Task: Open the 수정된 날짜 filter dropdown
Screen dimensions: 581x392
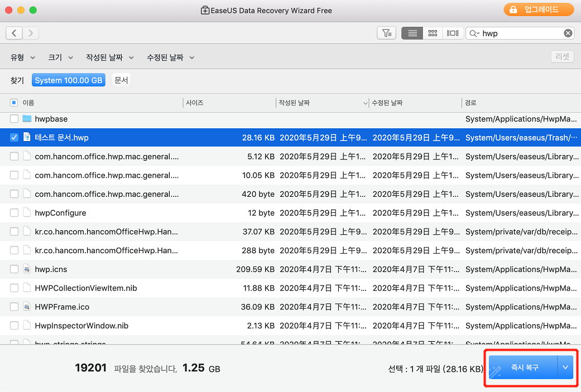Action: pos(170,57)
